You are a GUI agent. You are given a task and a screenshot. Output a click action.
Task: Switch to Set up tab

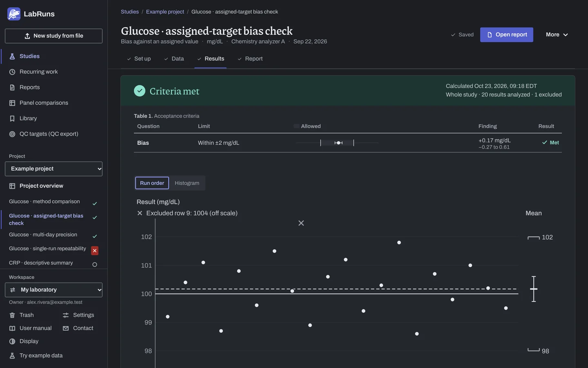tap(138, 59)
